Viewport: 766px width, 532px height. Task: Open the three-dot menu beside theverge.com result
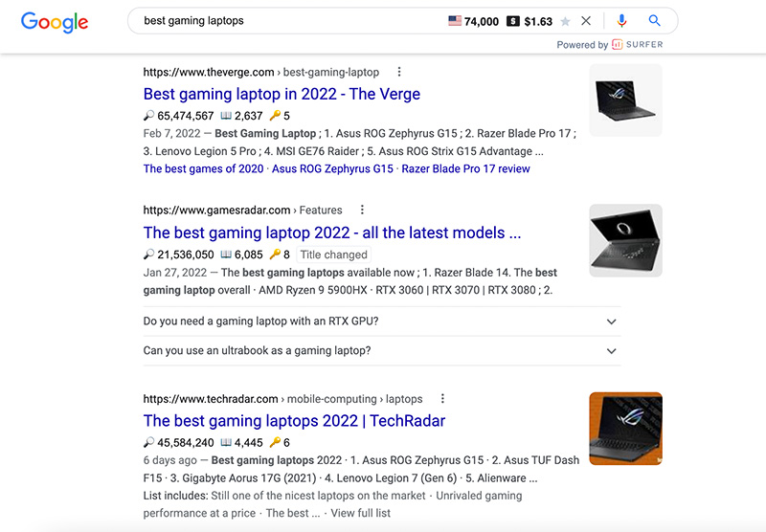[399, 72]
